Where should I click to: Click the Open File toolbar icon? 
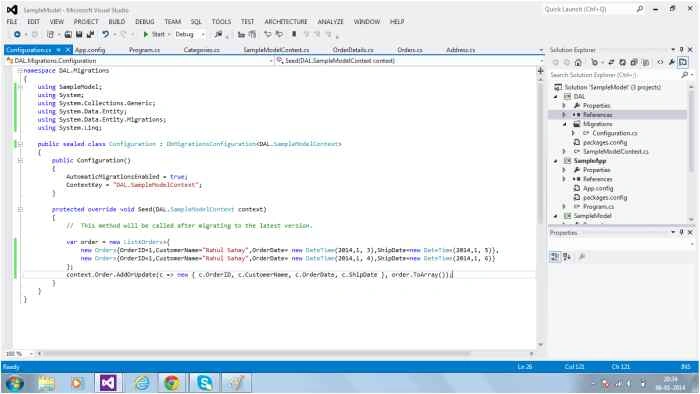tap(68, 34)
